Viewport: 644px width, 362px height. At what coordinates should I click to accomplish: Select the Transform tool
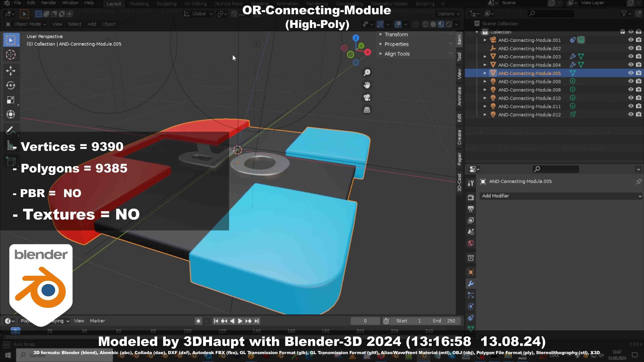11,114
